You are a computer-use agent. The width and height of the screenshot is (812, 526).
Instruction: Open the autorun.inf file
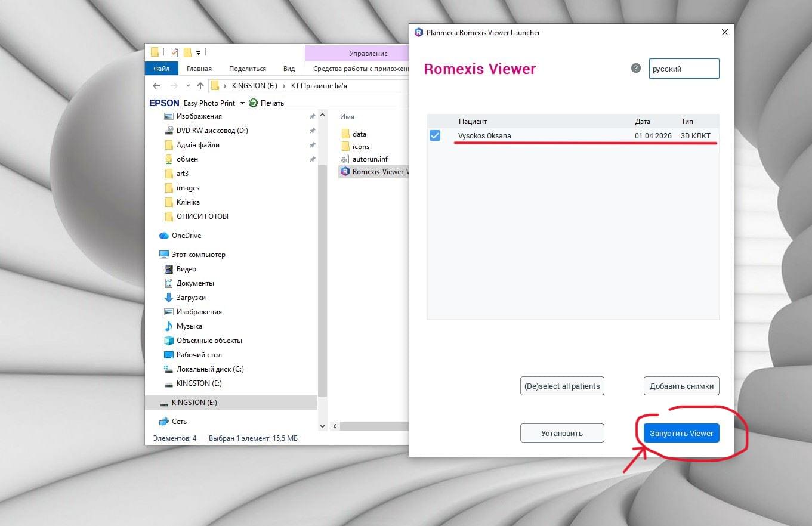(x=369, y=159)
